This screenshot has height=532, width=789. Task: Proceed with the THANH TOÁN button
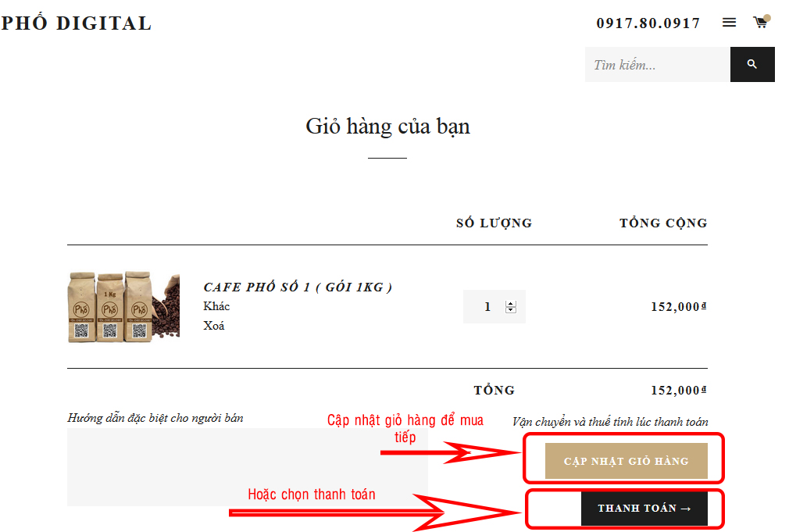tap(644, 509)
